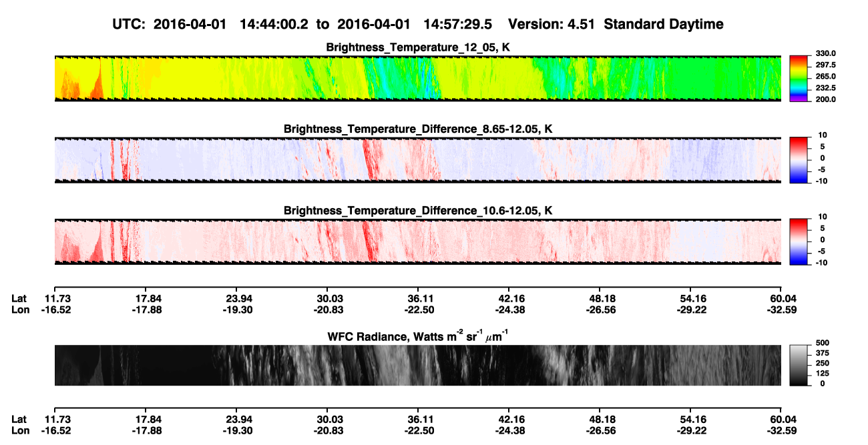
Task: Click Lon -20.83 on axis below WFC Radiance
Action: pos(327,430)
